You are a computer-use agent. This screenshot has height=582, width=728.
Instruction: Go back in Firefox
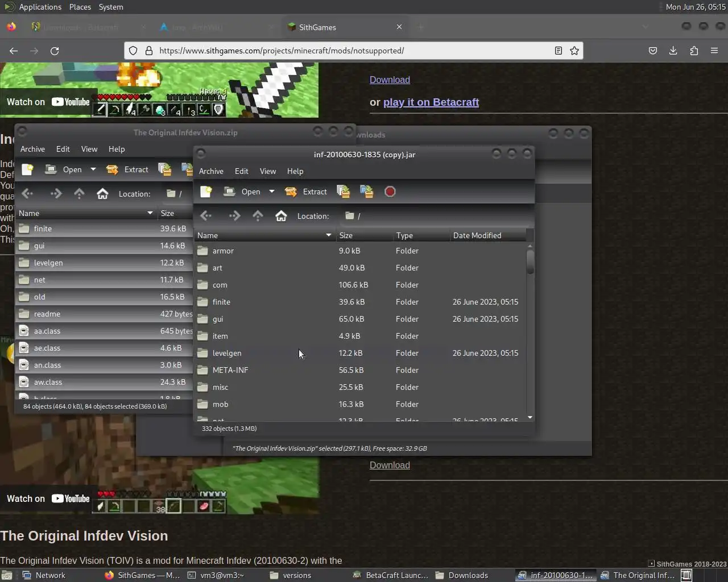click(x=14, y=51)
